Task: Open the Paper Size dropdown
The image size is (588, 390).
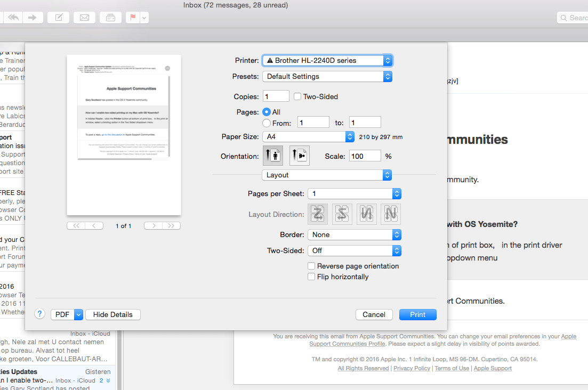Action: coord(308,136)
